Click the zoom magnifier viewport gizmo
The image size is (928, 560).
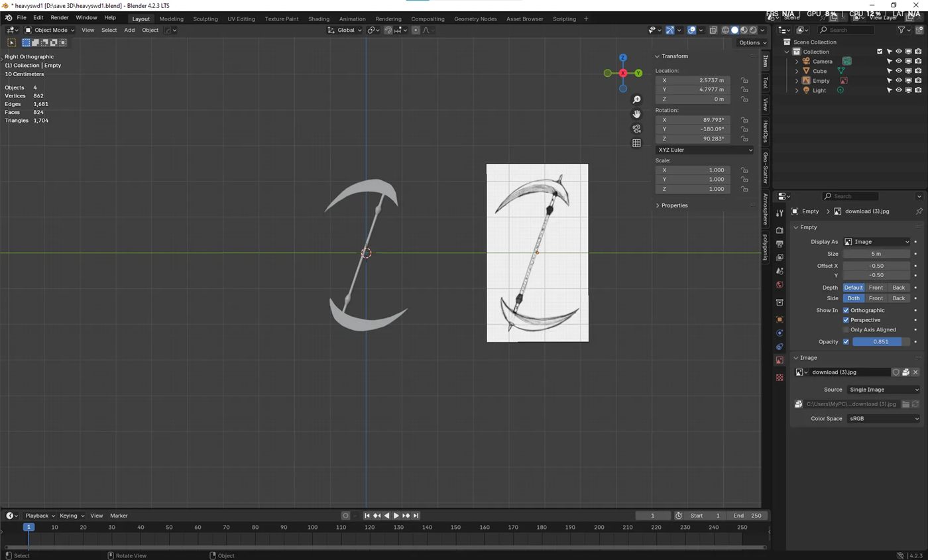point(636,99)
